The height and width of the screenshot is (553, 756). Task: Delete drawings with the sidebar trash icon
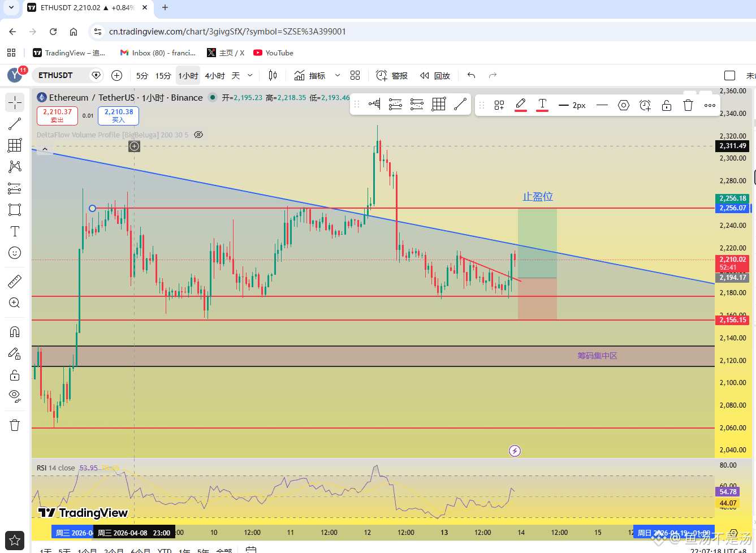[15, 425]
